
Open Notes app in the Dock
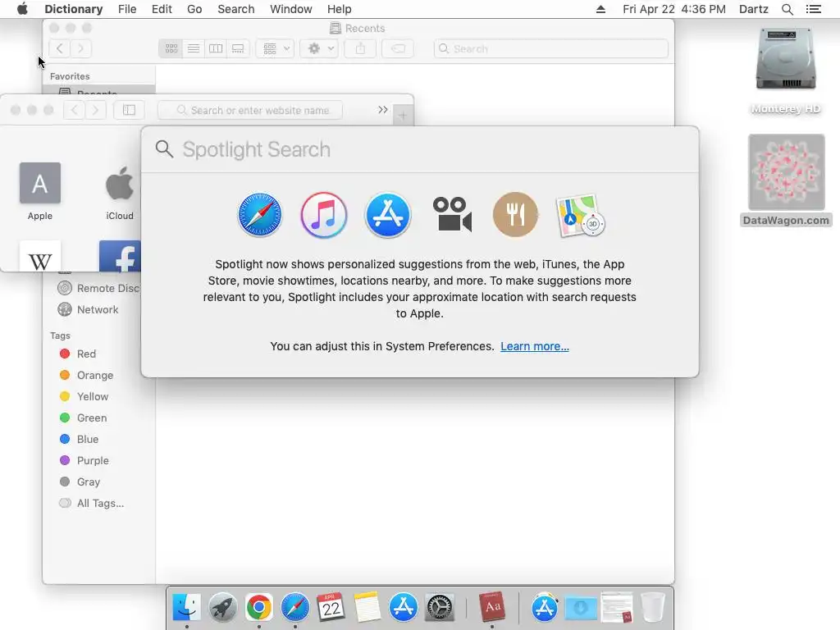click(367, 607)
